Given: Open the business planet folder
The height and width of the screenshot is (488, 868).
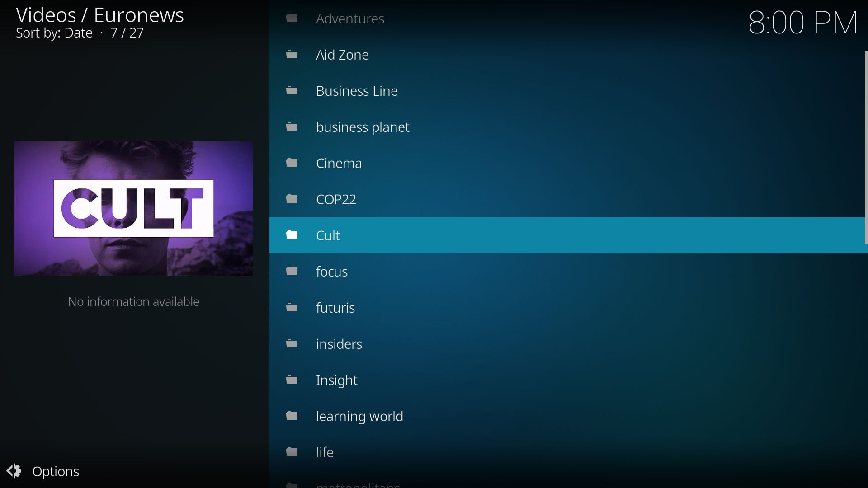Looking at the screenshot, I should pyautogui.click(x=363, y=127).
